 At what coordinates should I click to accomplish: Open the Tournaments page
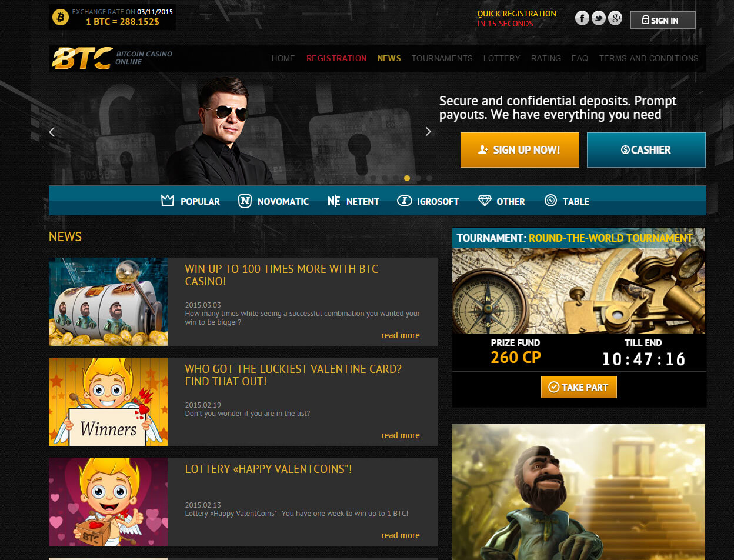442,58
